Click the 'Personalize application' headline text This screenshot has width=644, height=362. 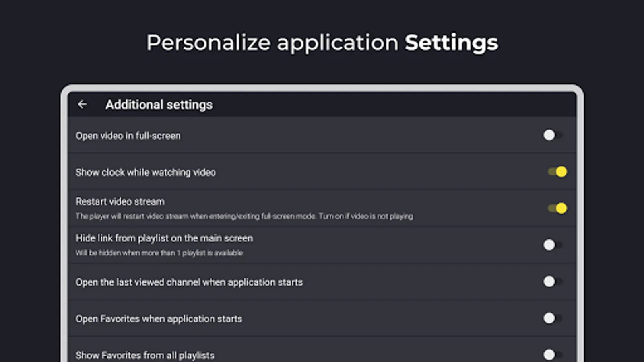tap(272, 43)
